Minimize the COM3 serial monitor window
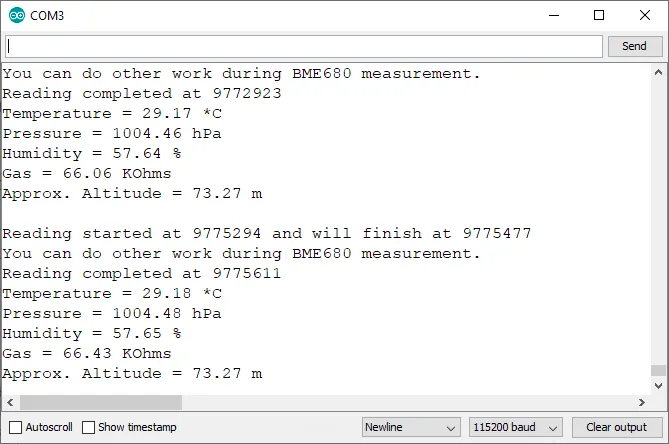The width and height of the screenshot is (669, 444). pos(554,15)
